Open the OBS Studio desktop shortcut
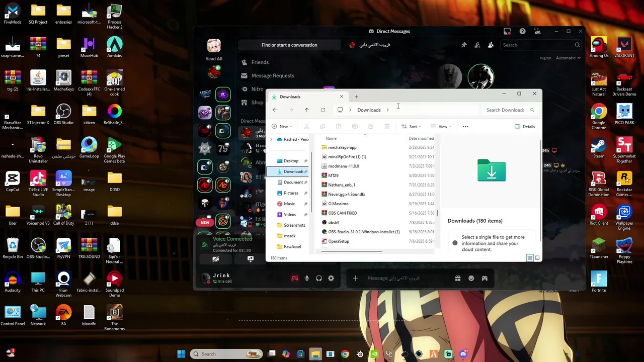The height and width of the screenshot is (362, 644). point(63,114)
